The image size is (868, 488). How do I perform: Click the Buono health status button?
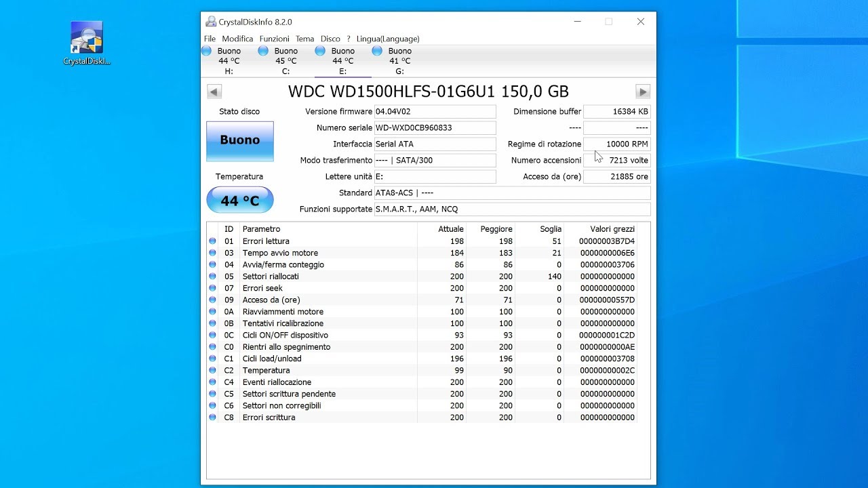pyautogui.click(x=240, y=141)
